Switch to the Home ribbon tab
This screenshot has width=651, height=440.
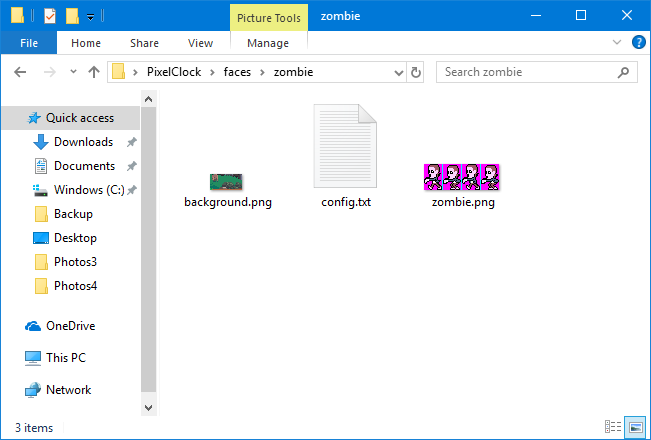click(x=86, y=43)
